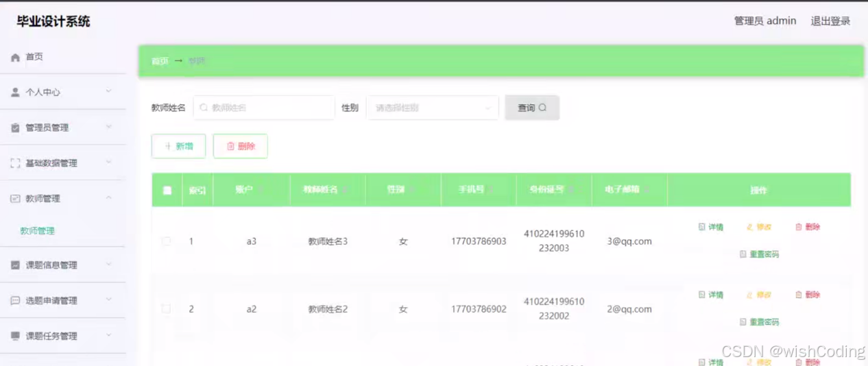This screenshot has height=366, width=868.
Task: Click the cell 教师姓名3
Action: 328,241
